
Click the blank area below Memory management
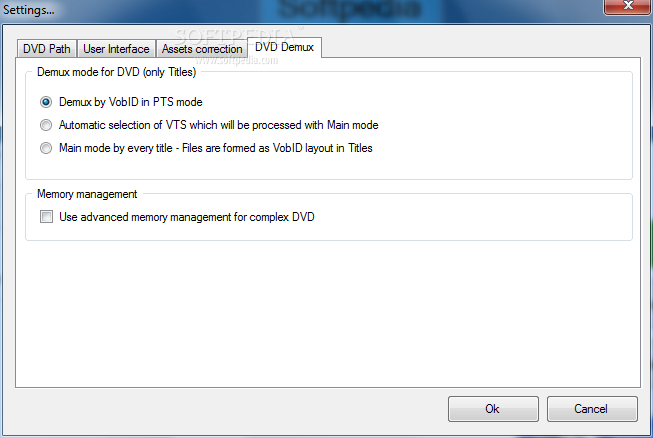[328, 312]
